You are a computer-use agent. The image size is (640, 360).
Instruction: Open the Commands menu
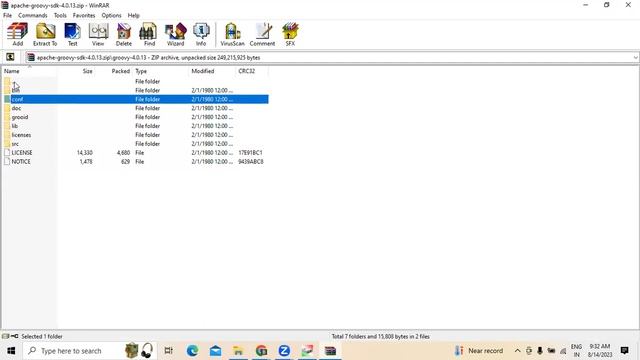tap(33, 15)
